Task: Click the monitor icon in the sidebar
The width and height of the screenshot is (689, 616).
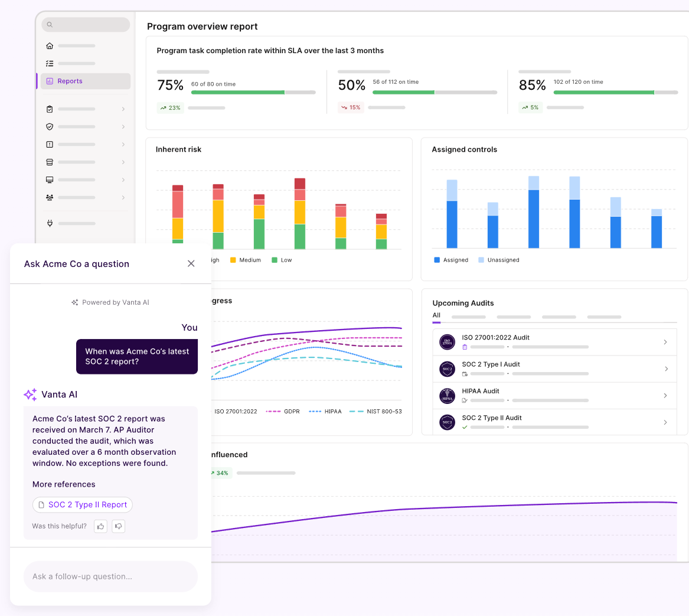Action: coord(50,180)
